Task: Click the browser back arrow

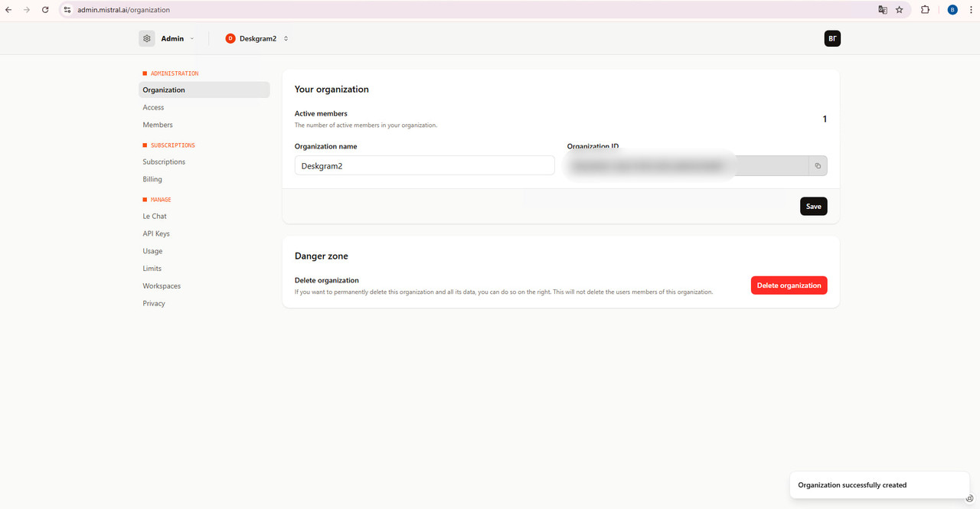Action: pos(8,10)
